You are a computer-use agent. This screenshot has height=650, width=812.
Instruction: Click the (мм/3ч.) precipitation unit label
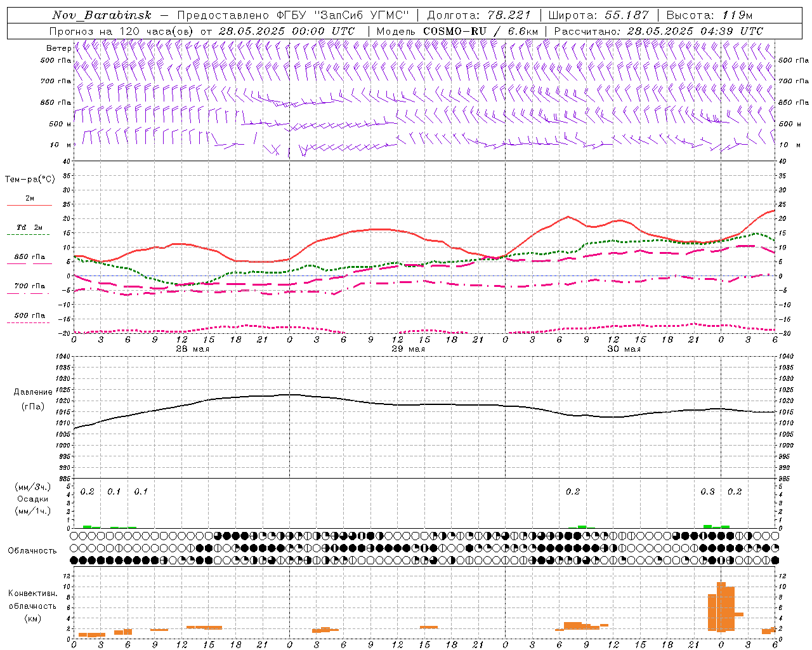pos(33,487)
